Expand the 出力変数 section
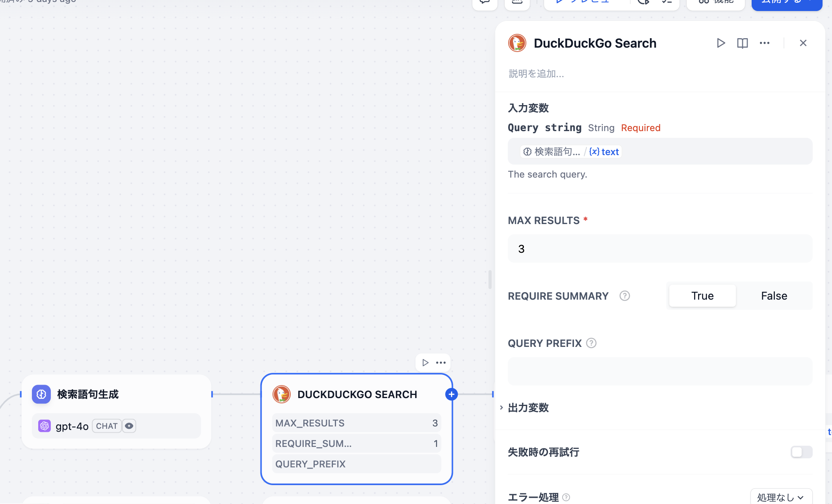832x504 pixels. [528, 408]
